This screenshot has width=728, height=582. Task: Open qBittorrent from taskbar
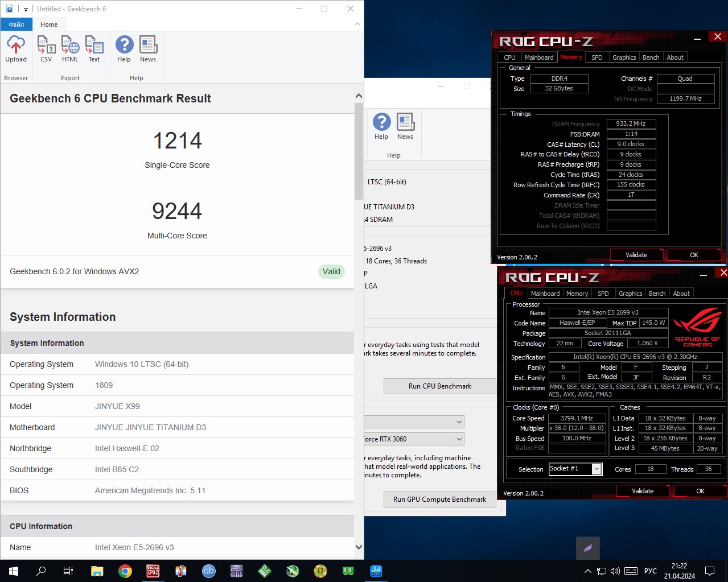[x=208, y=571]
